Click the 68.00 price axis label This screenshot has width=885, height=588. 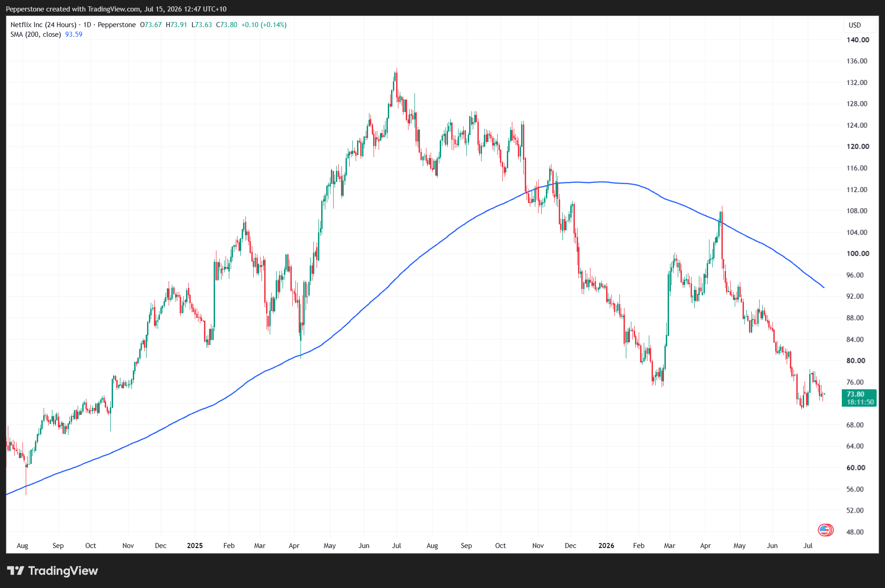[x=855, y=425]
